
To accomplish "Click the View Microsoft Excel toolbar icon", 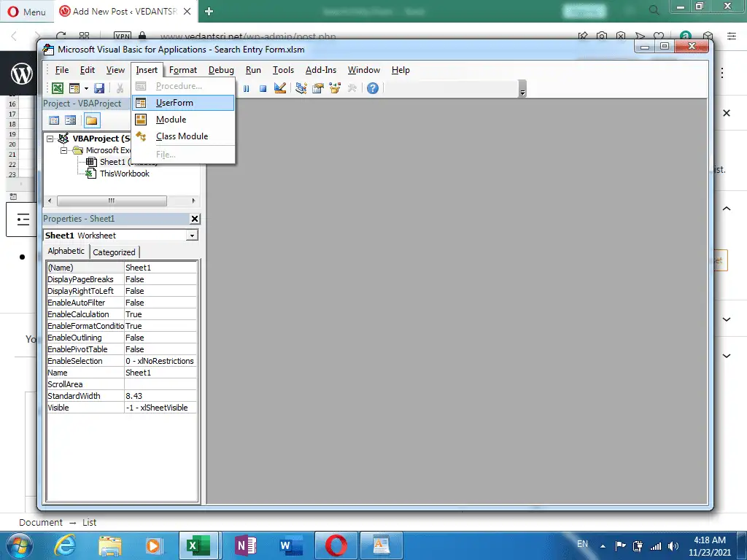I will [x=58, y=88].
